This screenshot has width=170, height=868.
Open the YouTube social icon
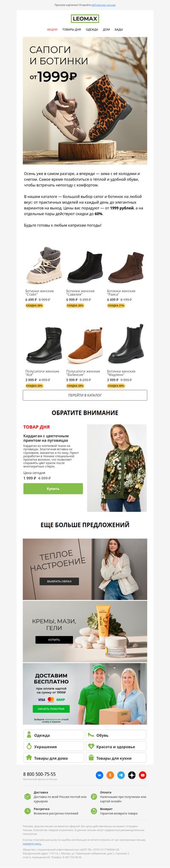coord(143,775)
